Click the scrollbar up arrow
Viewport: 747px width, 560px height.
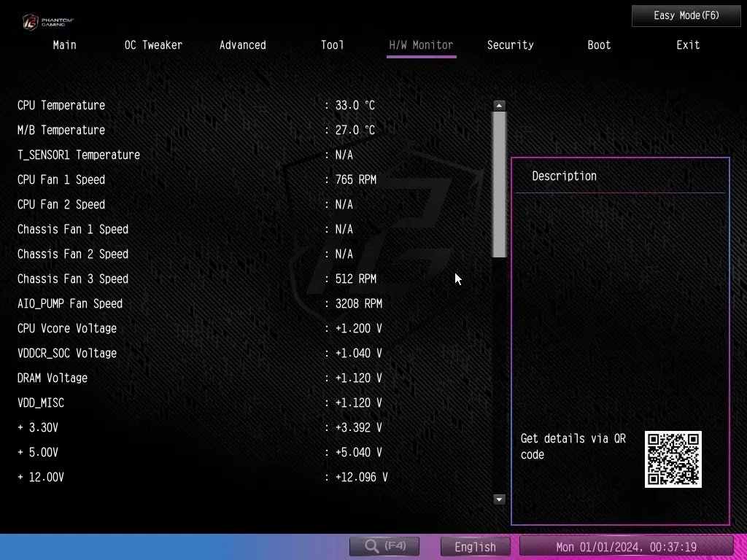(x=499, y=106)
